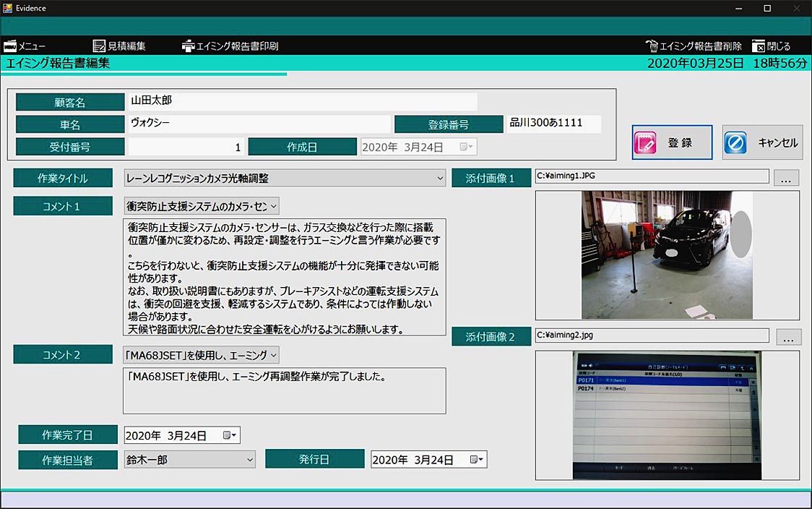Click エイミング報告書削除 delete icon
Screen dimensions: 812x509
click(652, 46)
